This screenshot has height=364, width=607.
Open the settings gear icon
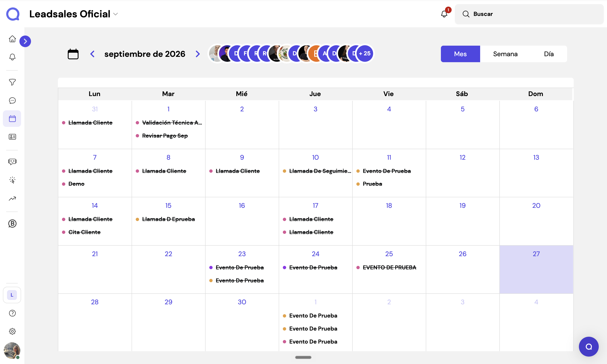click(x=12, y=331)
